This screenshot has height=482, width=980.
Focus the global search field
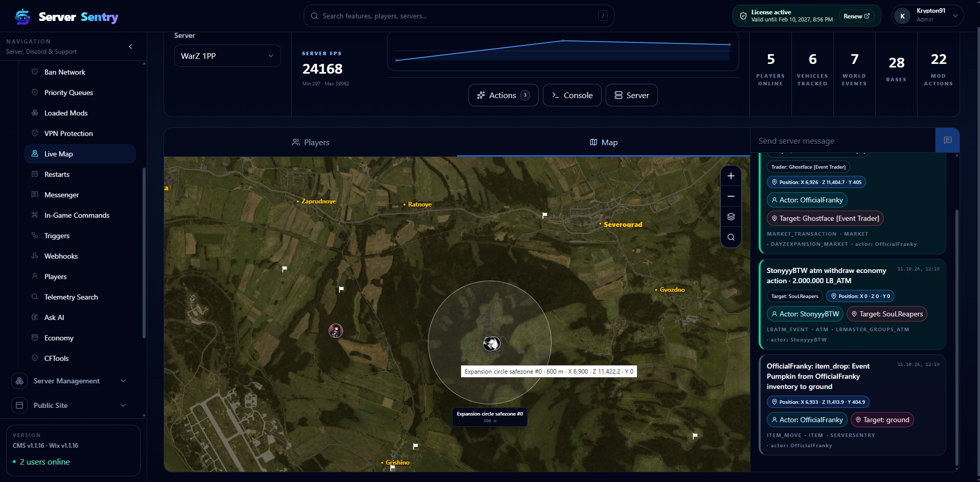pos(459,16)
